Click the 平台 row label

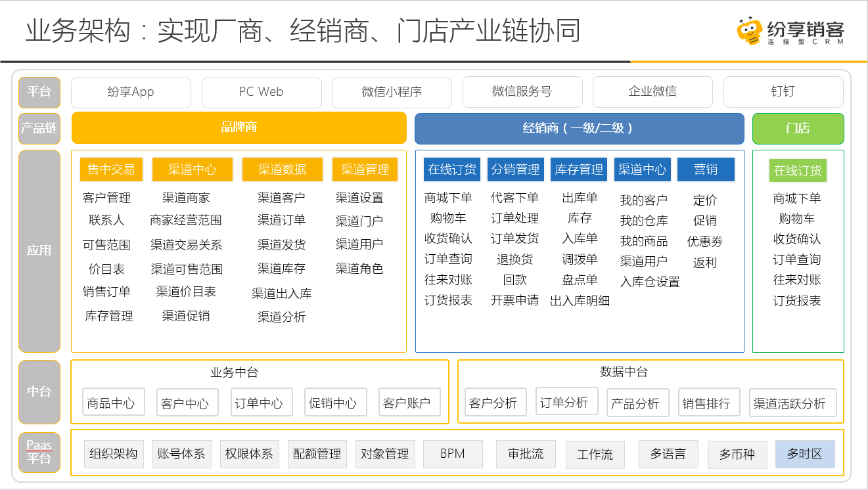(x=39, y=92)
